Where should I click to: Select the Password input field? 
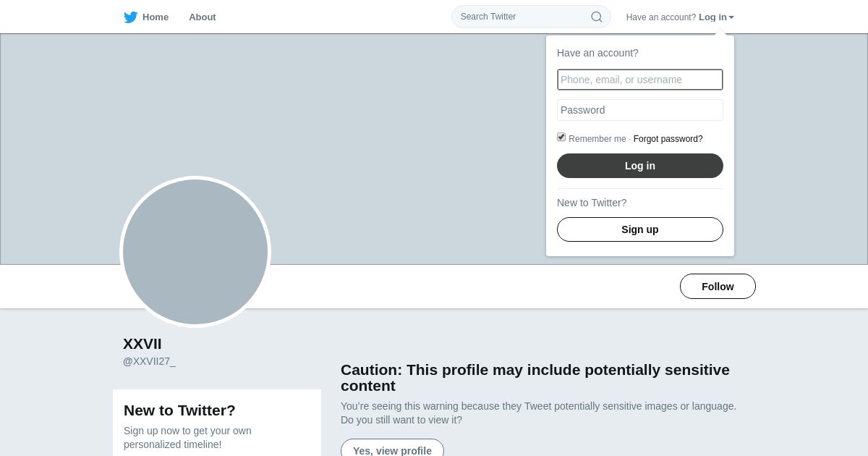640,110
